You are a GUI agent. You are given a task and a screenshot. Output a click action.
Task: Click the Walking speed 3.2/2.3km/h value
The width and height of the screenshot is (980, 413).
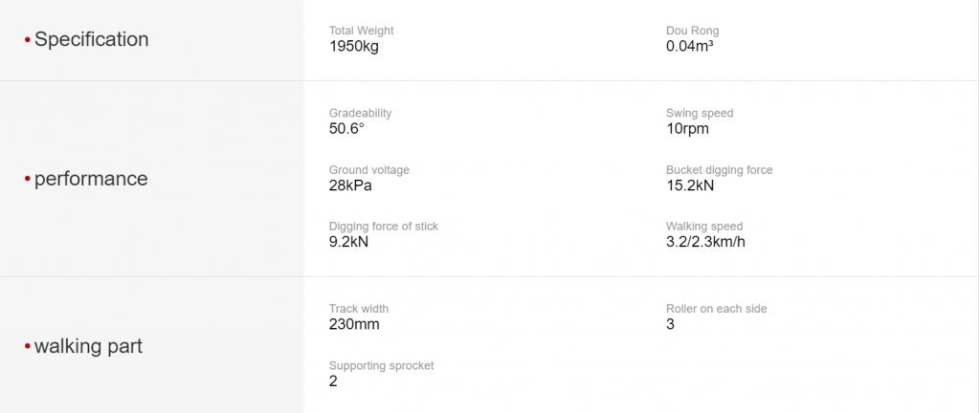point(705,242)
